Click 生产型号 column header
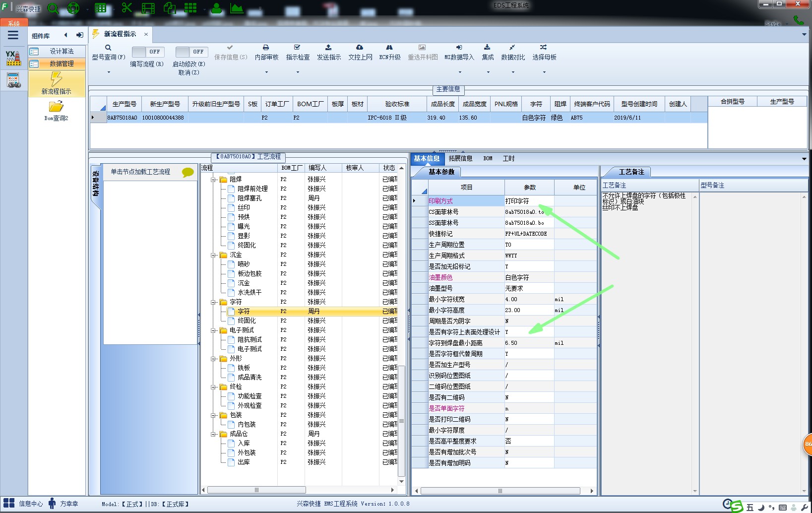 click(x=124, y=104)
